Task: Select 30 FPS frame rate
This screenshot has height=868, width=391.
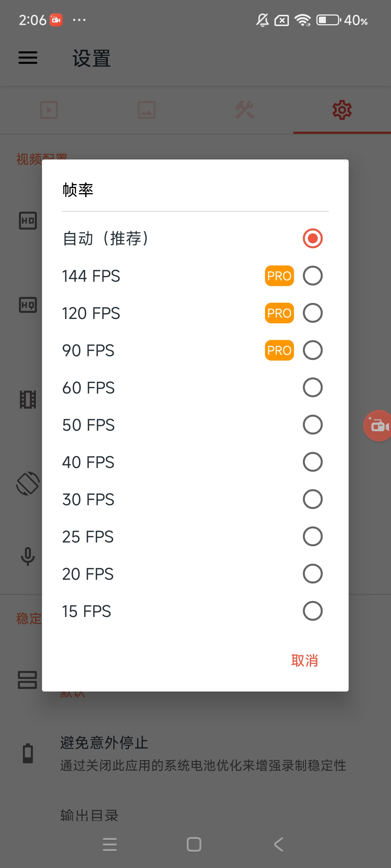Action: click(x=312, y=499)
